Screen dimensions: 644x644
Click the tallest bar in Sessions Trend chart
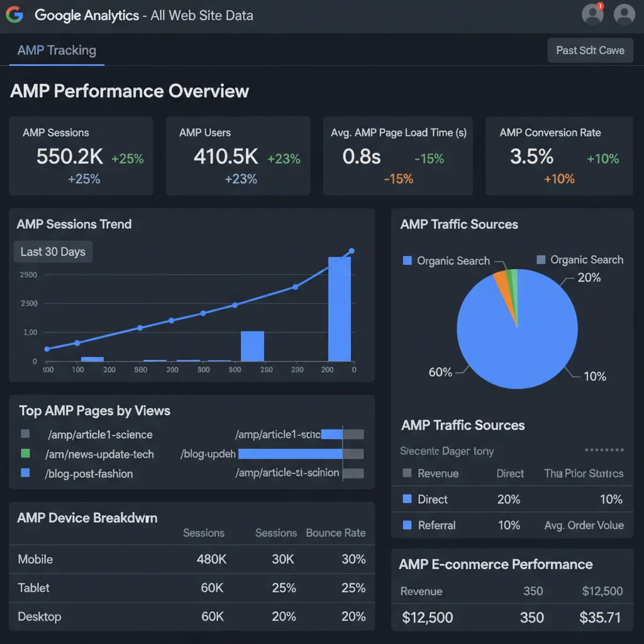[339, 309]
